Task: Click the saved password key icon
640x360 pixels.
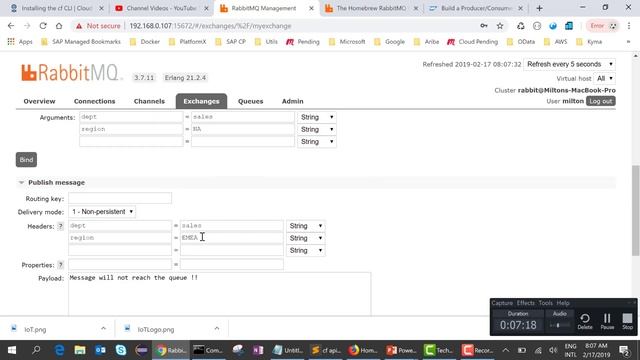Action: [x=484, y=26]
